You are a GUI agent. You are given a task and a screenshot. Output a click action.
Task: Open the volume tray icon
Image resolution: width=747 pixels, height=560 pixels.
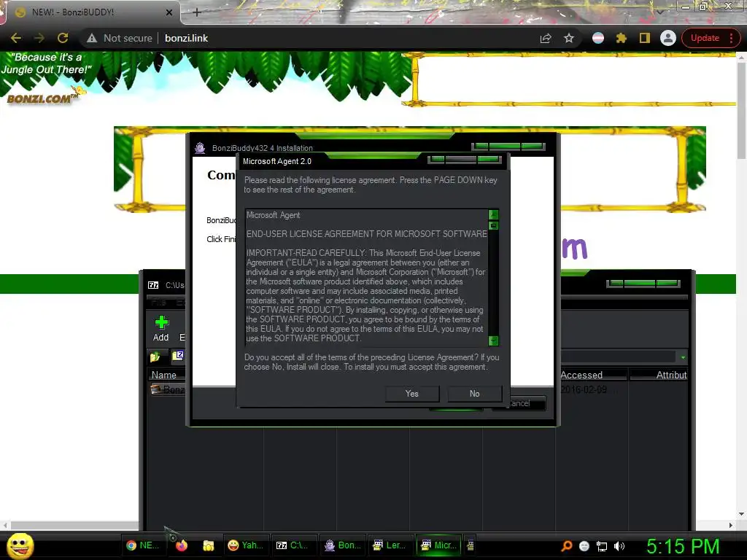point(619,546)
